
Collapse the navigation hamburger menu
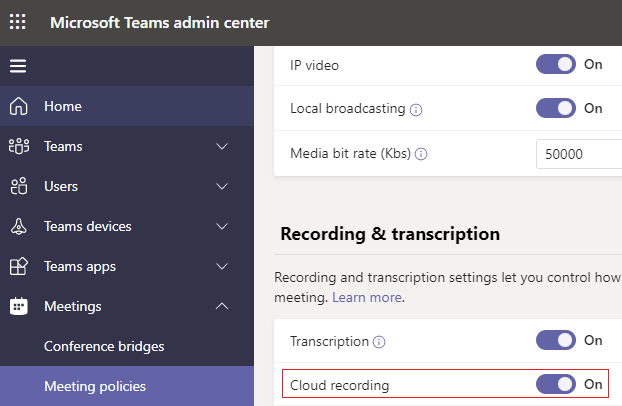pyautogui.click(x=18, y=66)
